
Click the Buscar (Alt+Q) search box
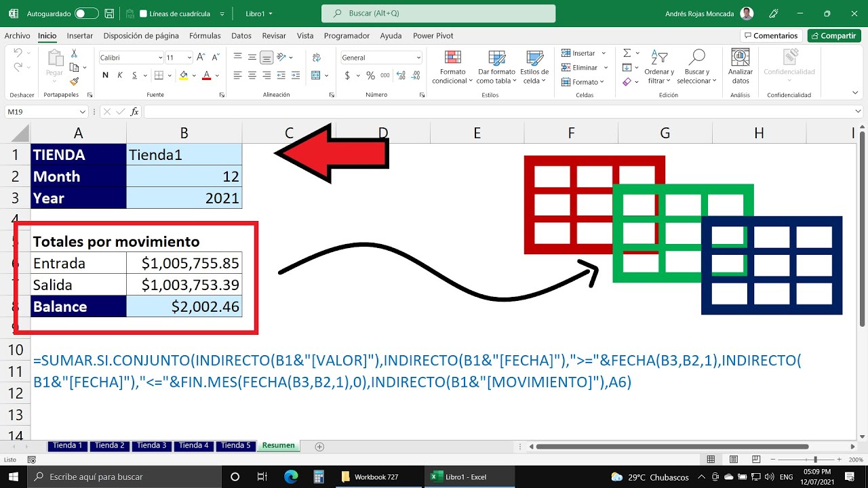438,14
